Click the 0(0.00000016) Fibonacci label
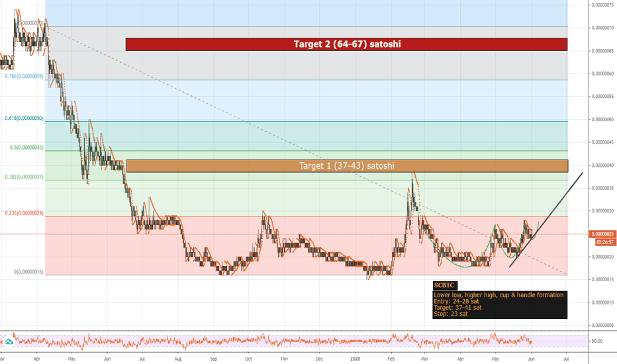Viewport: 617px width, 364px height. pos(28,272)
